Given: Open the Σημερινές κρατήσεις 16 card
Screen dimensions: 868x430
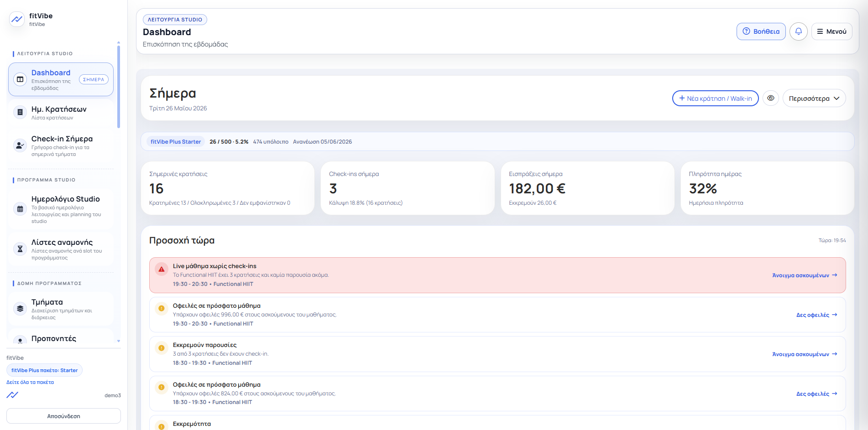Looking at the screenshot, I should pyautogui.click(x=228, y=188).
